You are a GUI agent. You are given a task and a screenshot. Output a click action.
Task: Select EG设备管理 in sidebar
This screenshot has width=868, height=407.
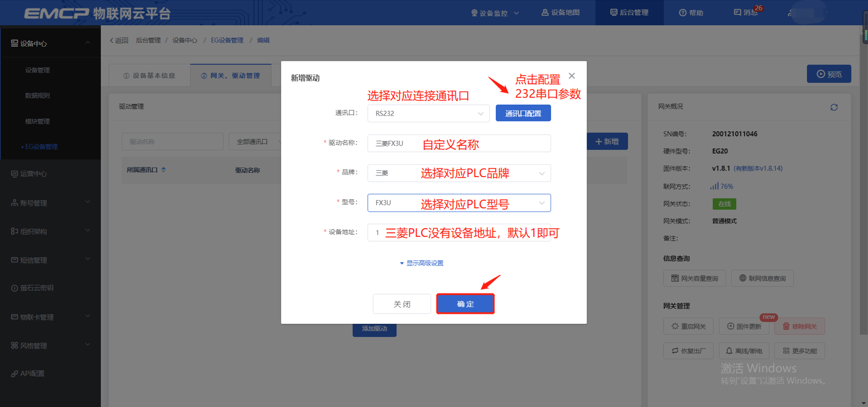(x=41, y=147)
